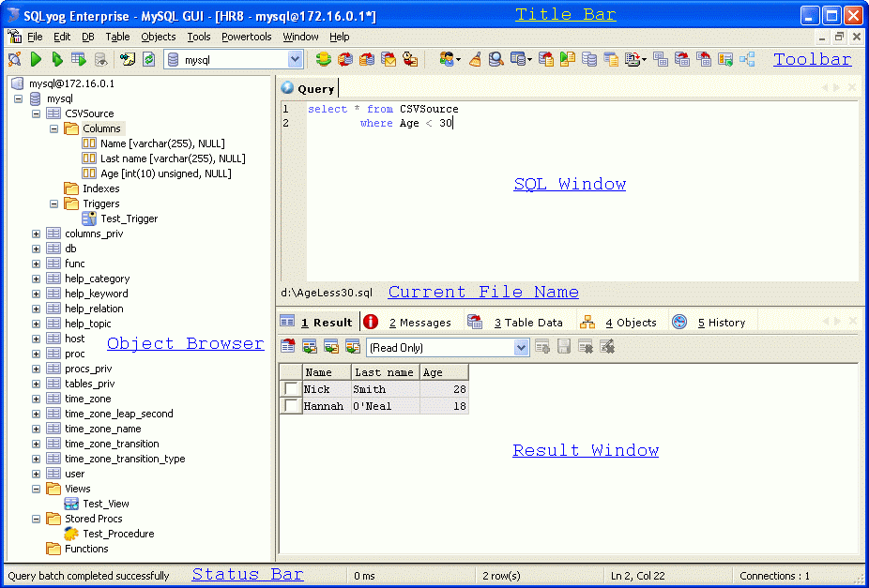
Task: Expand the help_topic table node
Action: [x=37, y=324]
